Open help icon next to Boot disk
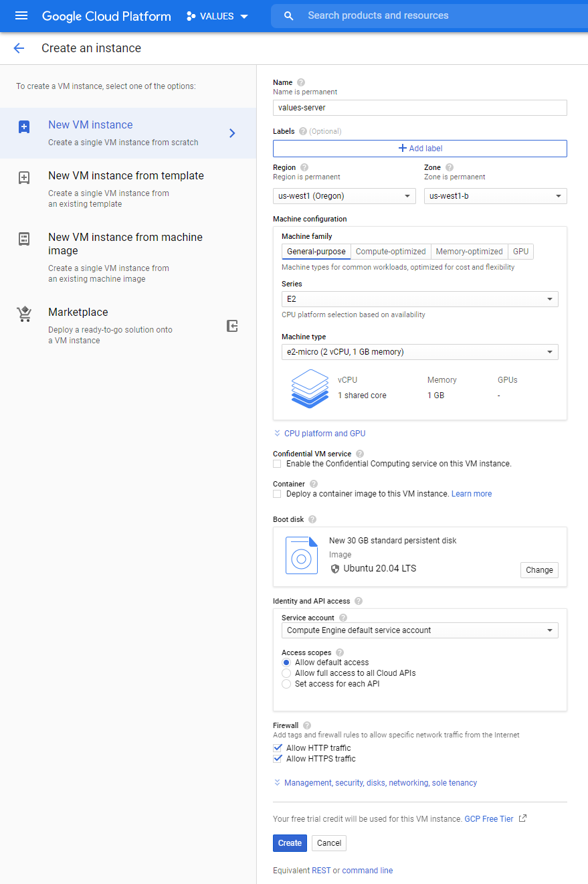This screenshot has height=884, width=588. [x=312, y=519]
